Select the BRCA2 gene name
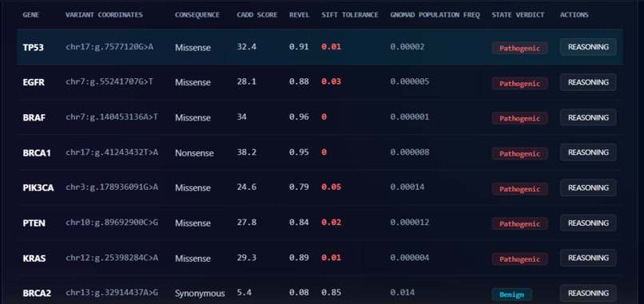The height and width of the screenshot is (304, 644). coord(37,294)
